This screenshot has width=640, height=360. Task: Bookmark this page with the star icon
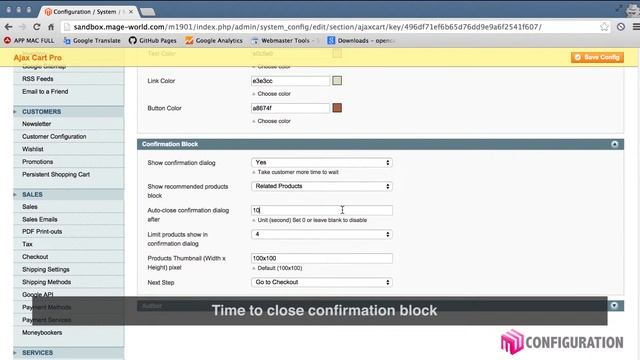(x=604, y=27)
